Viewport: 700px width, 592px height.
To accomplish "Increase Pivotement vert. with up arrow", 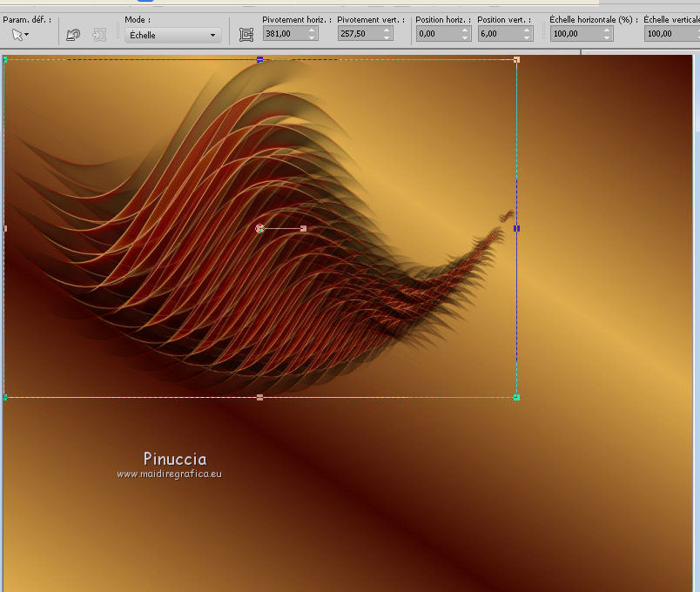I will [x=387, y=30].
